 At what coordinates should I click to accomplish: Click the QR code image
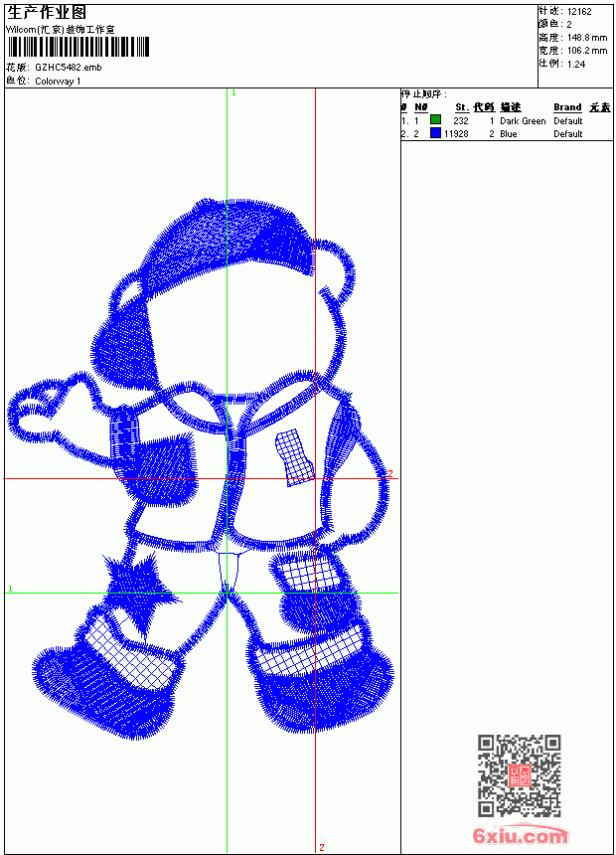520,775
